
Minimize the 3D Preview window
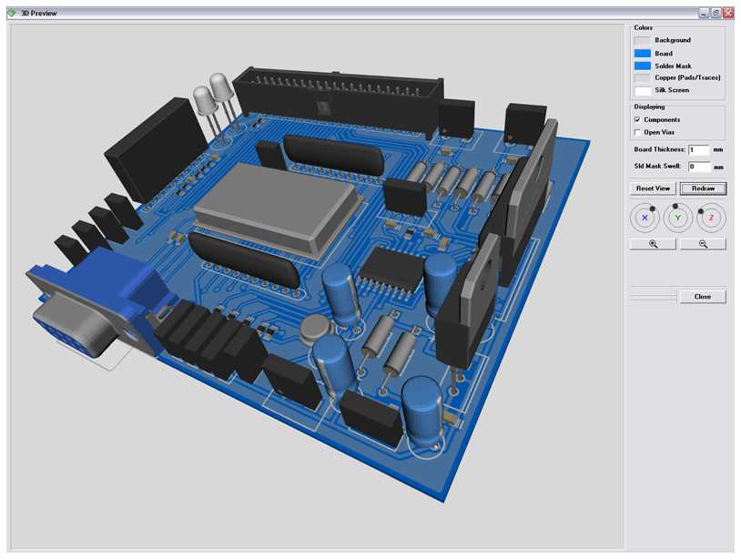[704, 14]
